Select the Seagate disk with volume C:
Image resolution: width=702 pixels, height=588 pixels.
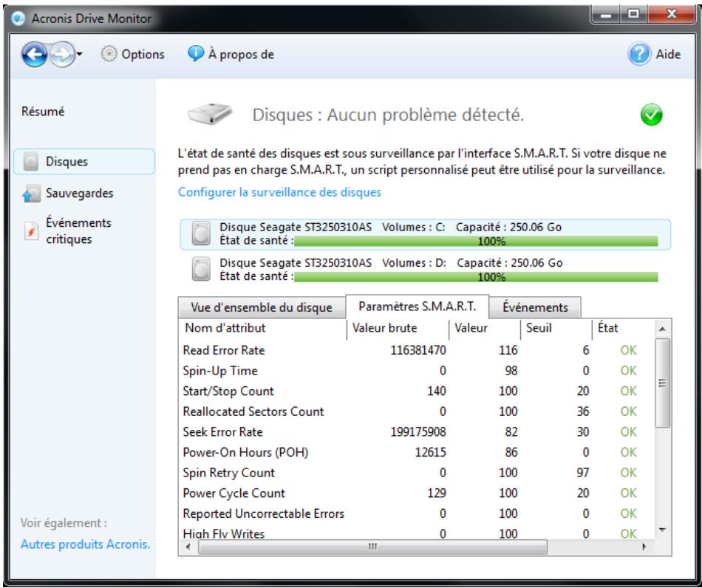[426, 234]
